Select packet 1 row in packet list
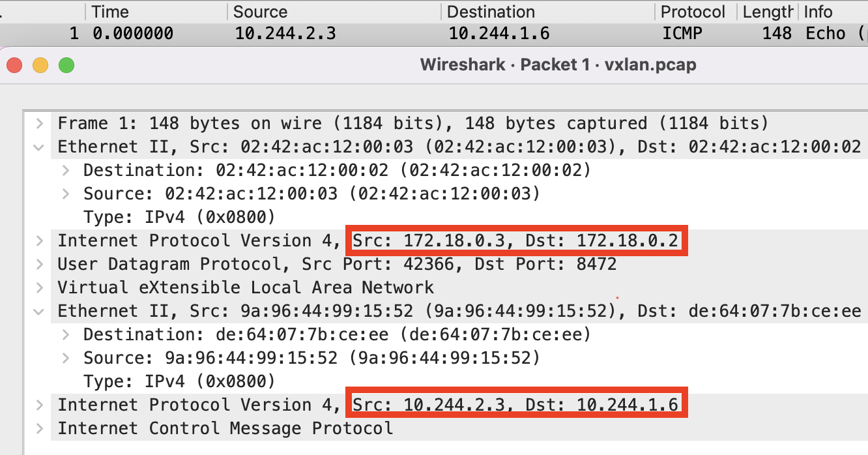 [434, 33]
